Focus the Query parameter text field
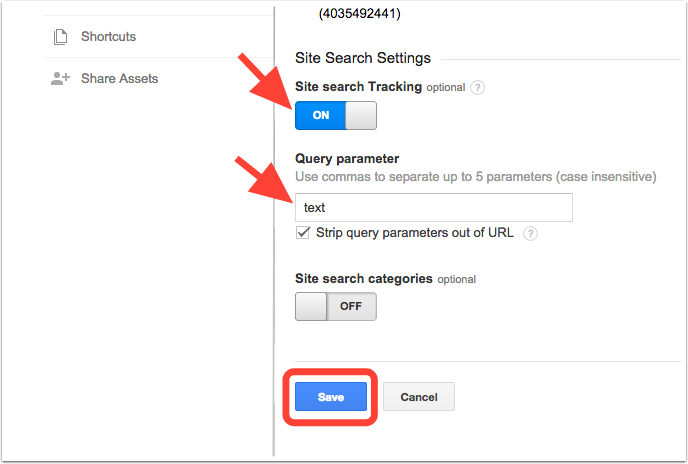This screenshot has height=464, width=688. (x=433, y=208)
